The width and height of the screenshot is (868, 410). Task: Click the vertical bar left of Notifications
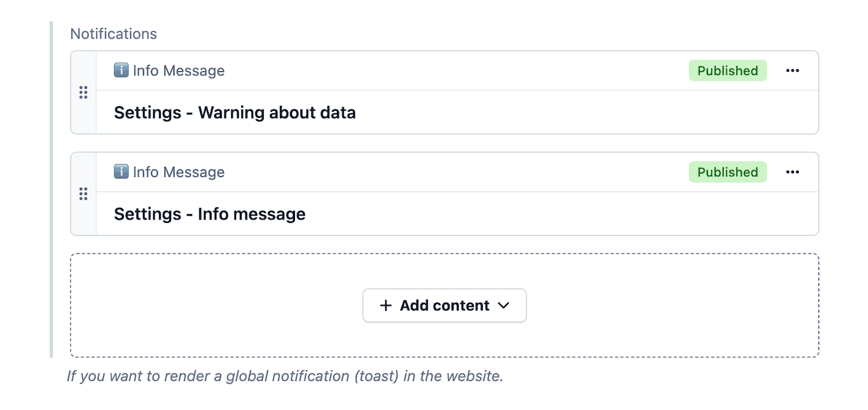click(52, 190)
